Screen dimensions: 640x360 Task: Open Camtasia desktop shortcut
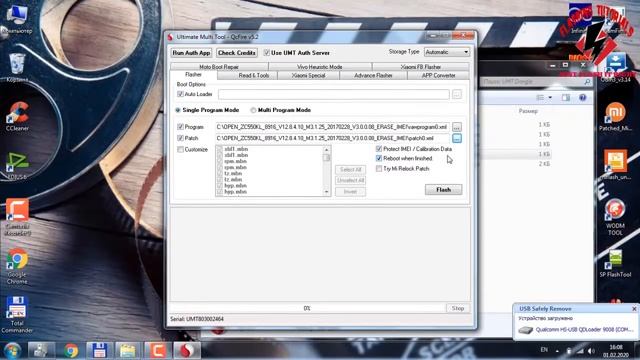tap(17, 216)
